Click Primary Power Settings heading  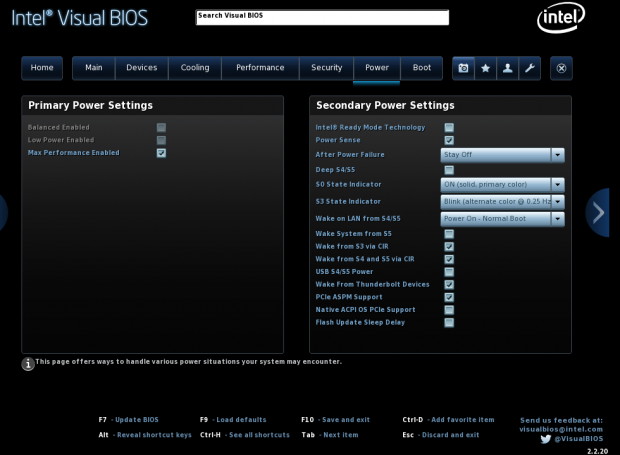pos(91,106)
